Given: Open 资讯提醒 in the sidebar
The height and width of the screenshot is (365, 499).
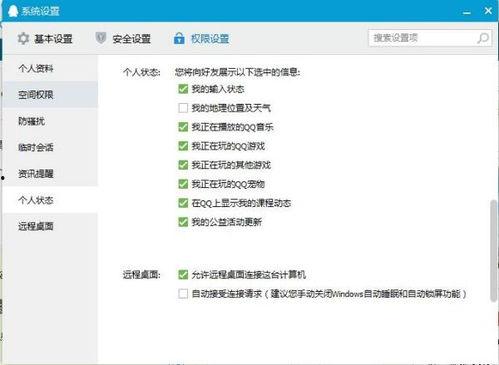Looking at the screenshot, I should (x=50, y=174).
